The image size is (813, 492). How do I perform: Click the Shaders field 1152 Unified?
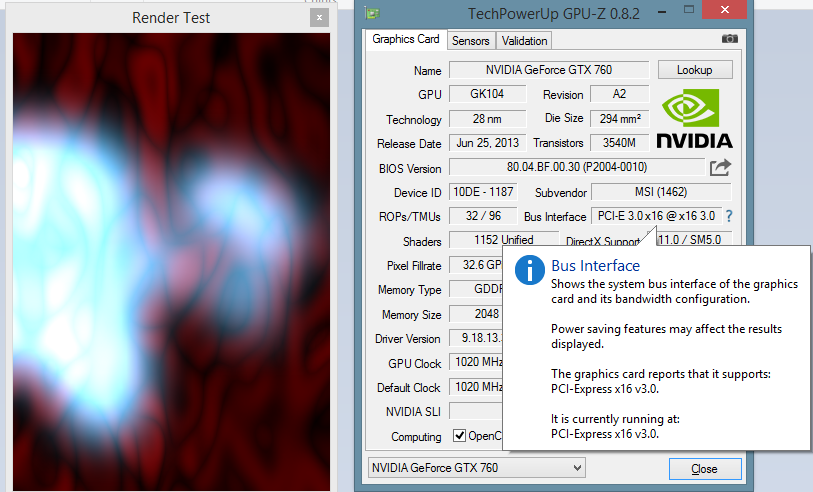(503, 240)
